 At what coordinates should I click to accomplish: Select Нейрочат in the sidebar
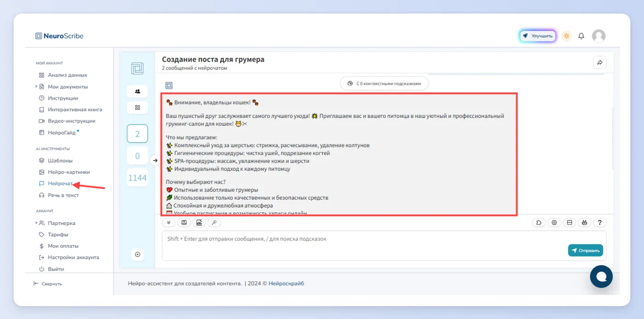point(56,183)
